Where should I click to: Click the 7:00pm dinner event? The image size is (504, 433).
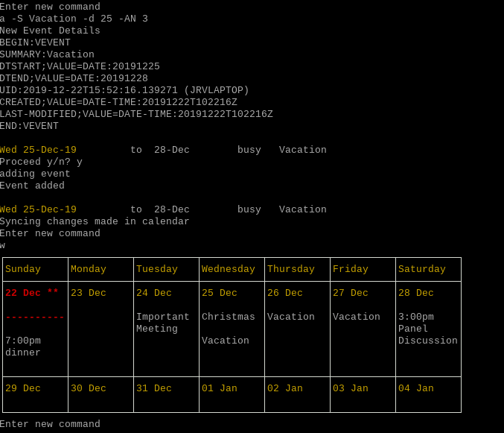[x=23, y=347]
